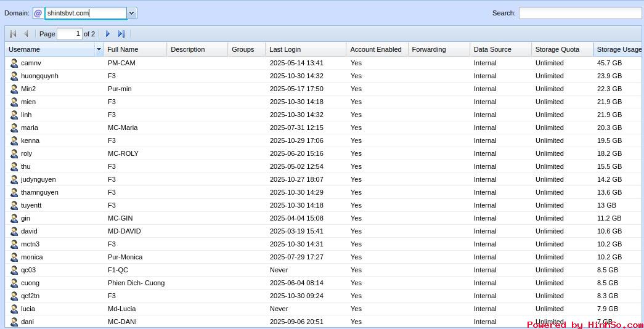
Task: Click the page number input field
Action: [69, 34]
